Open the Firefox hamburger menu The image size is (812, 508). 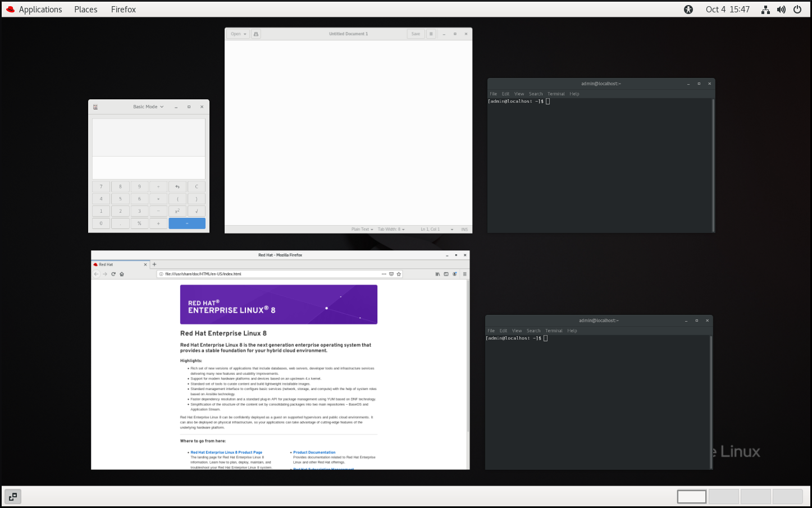tap(464, 274)
